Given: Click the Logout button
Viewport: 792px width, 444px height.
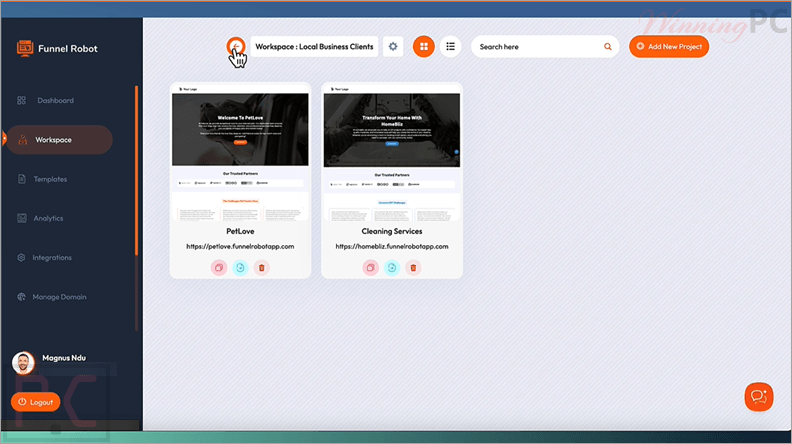Looking at the screenshot, I should pos(35,402).
